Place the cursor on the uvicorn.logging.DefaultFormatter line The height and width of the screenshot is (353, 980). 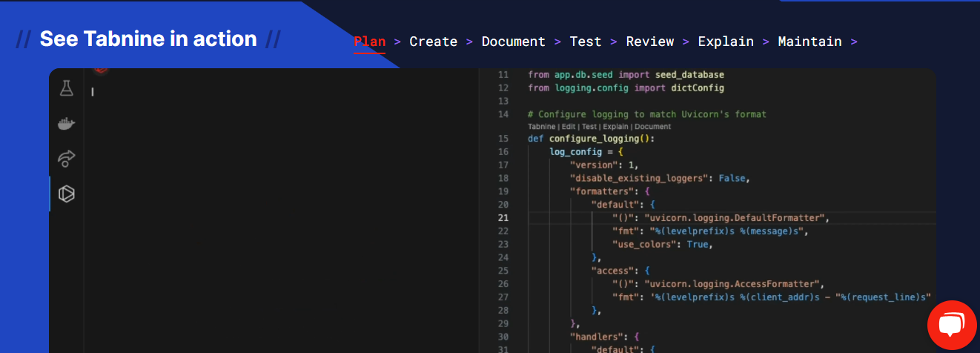(x=719, y=218)
